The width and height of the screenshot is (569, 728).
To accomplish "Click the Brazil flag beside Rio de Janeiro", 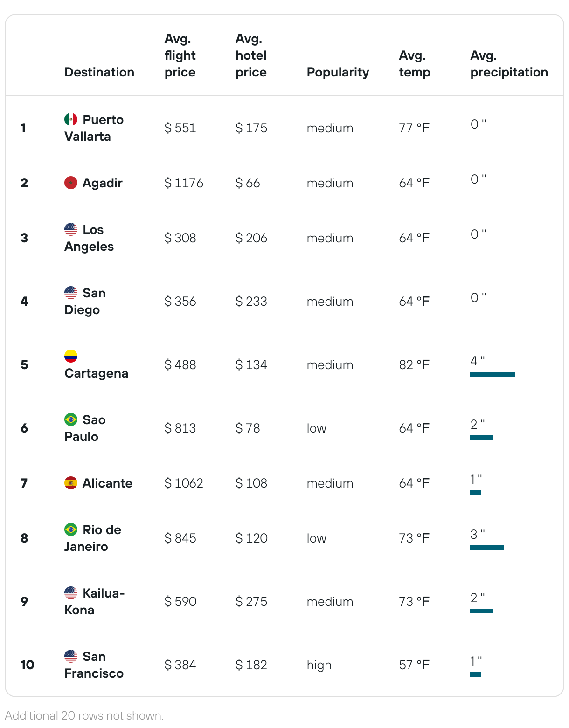I will pos(71,529).
